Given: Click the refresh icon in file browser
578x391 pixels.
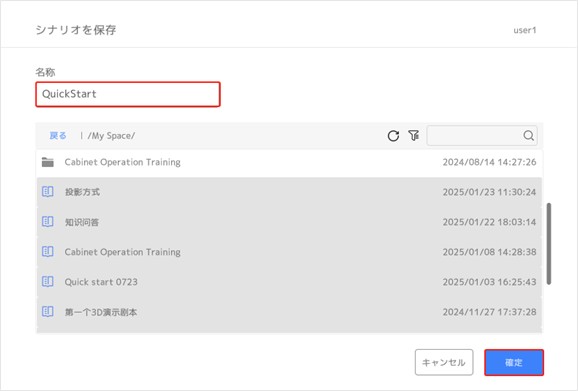Looking at the screenshot, I should click(x=393, y=136).
